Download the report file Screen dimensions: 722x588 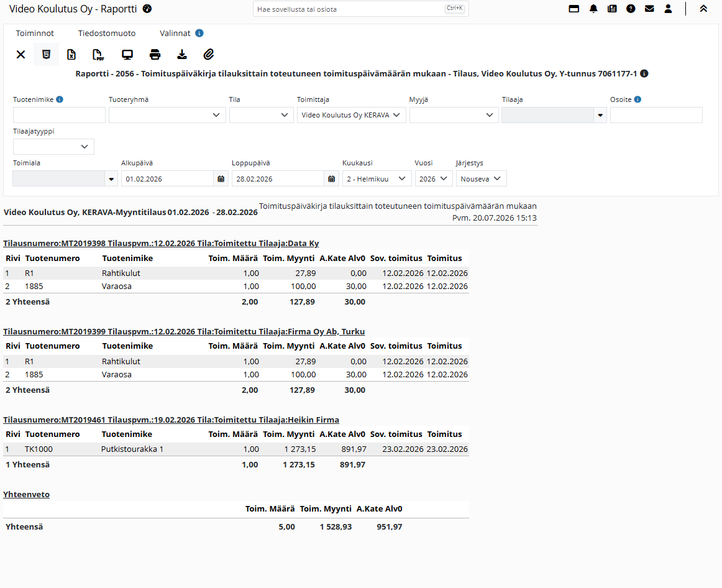(182, 55)
